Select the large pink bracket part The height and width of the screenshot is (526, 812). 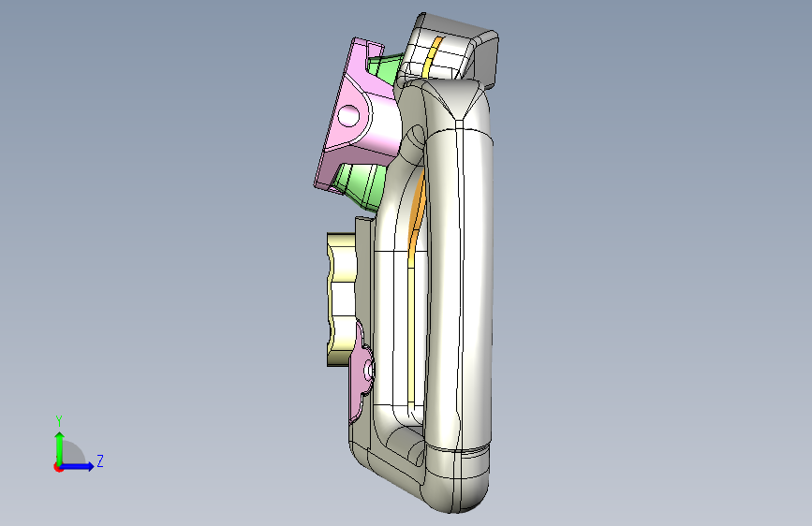(358, 114)
